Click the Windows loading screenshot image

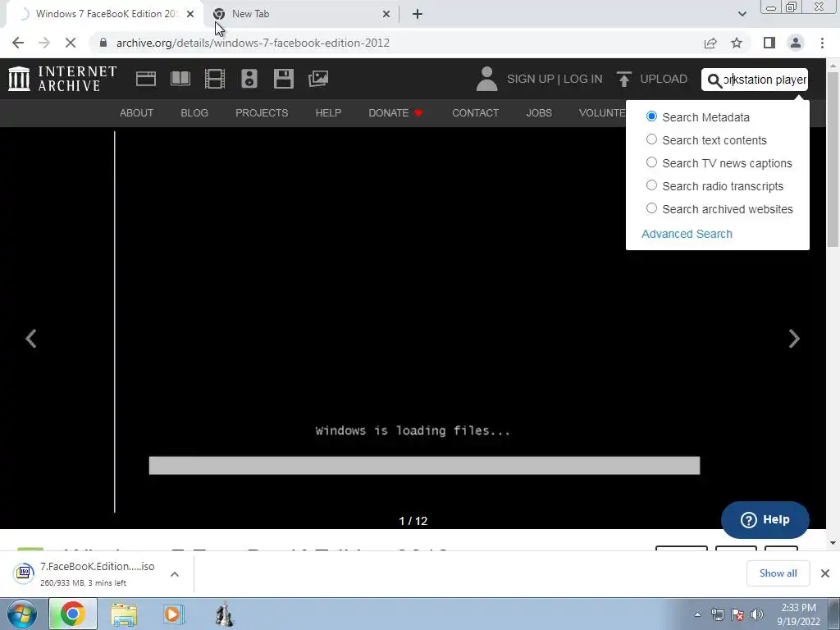click(413, 322)
